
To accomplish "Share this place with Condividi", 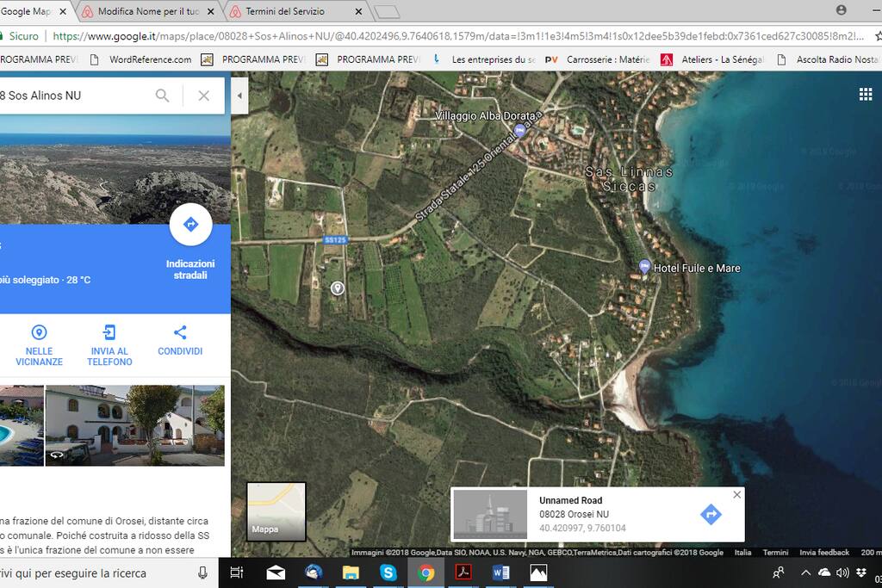I will coord(180,341).
